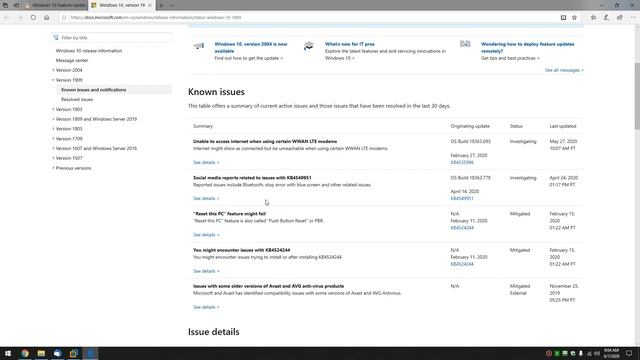
Task: Open Resolved issues in sidebar
Action: pyautogui.click(x=77, y=100)
